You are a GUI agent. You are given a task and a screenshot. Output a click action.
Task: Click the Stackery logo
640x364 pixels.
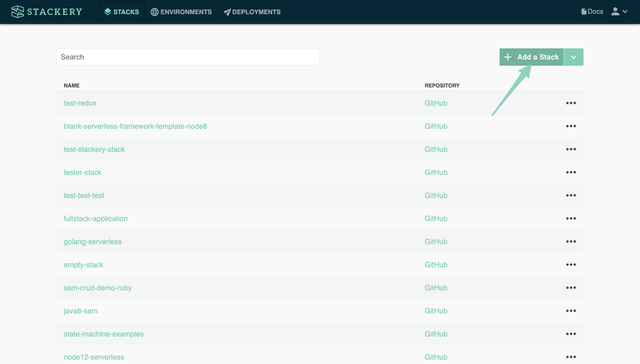(x=47, y=12)
